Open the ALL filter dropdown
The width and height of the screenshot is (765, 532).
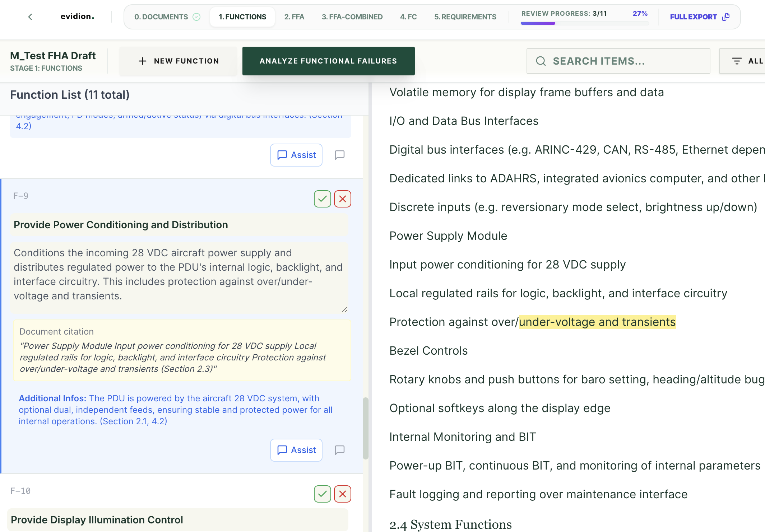(x=751, y=61)
